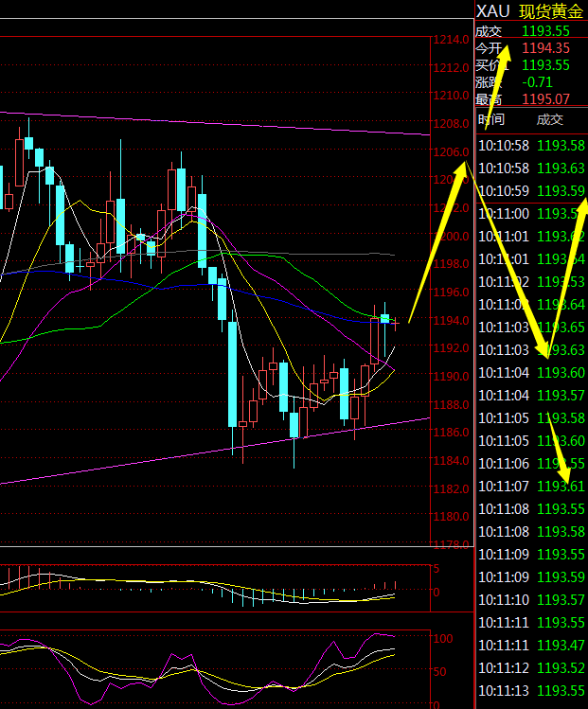The width and height of the screenshot is (588, 709).
Task: Click the 1186.0 price axis label
Action: pos(451,433)
